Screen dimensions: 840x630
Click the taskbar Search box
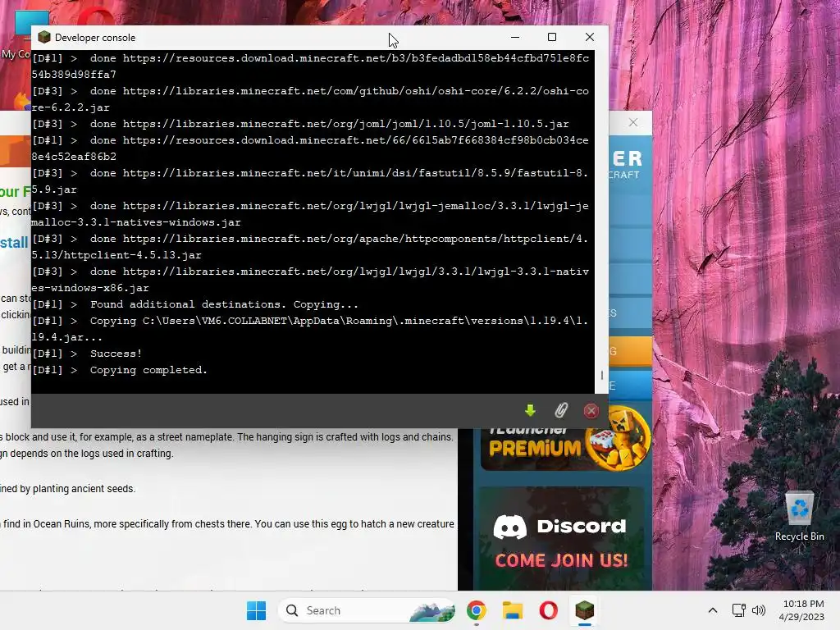pos(367,610)
